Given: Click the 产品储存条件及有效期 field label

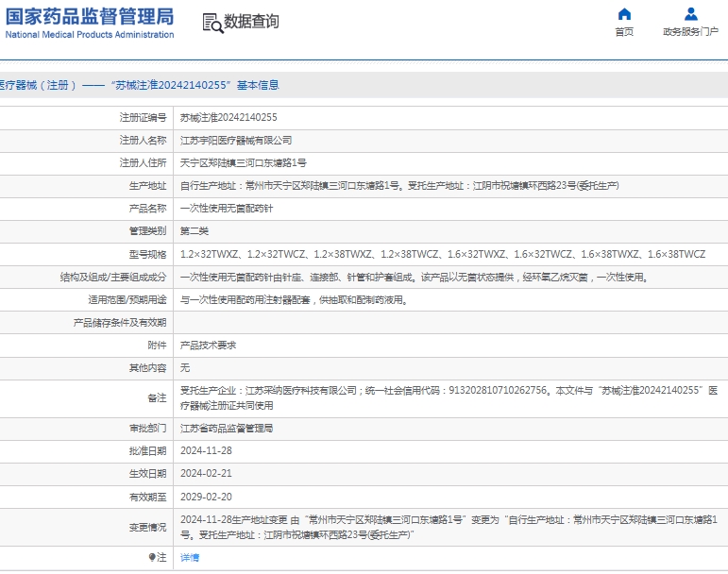Looking at the screenshot, I should [120, 323].
